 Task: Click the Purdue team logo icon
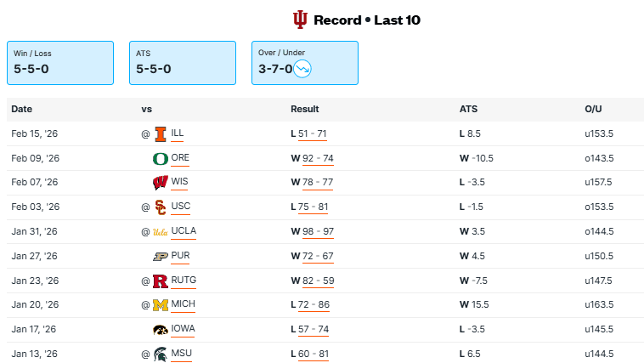click(x=160, y=256)
